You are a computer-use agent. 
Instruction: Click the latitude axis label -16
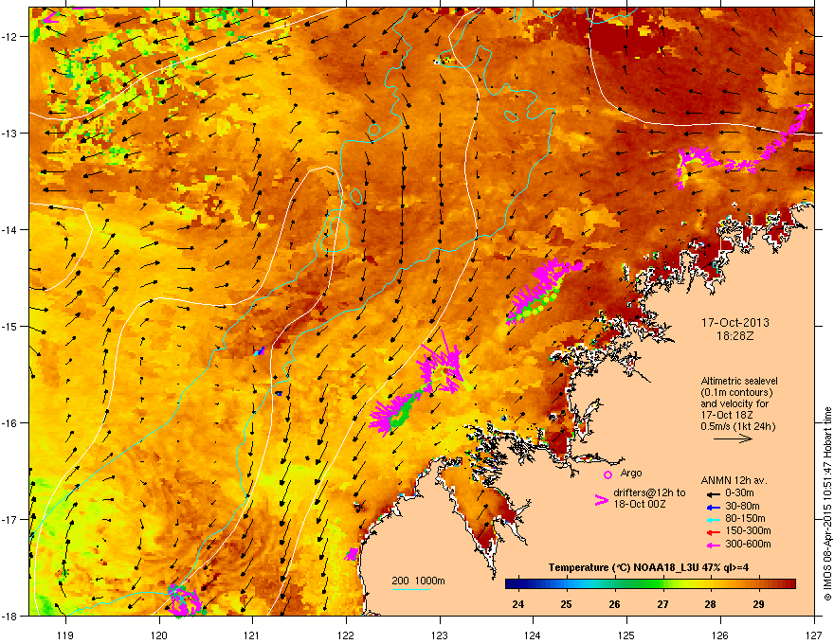pos(9,423)
